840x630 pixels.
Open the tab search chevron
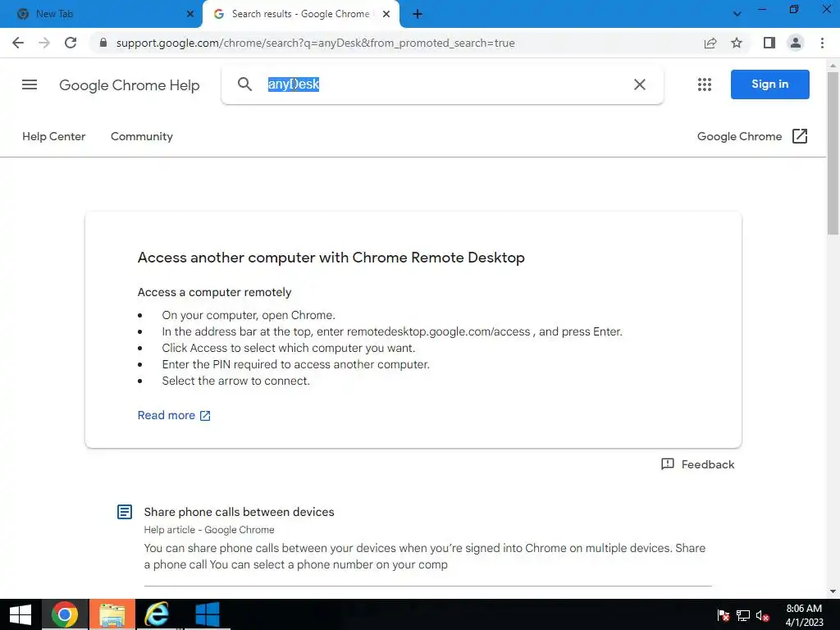coord(737,14)
